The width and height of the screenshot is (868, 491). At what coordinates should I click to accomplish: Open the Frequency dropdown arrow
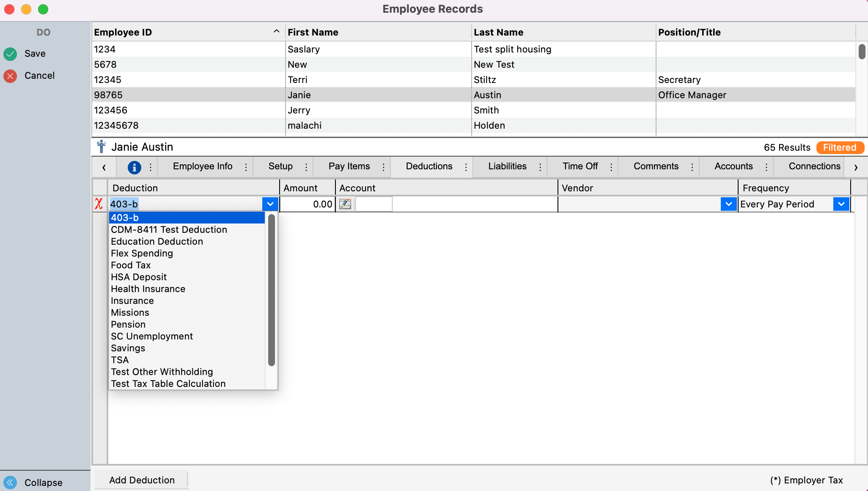[841, 204]
